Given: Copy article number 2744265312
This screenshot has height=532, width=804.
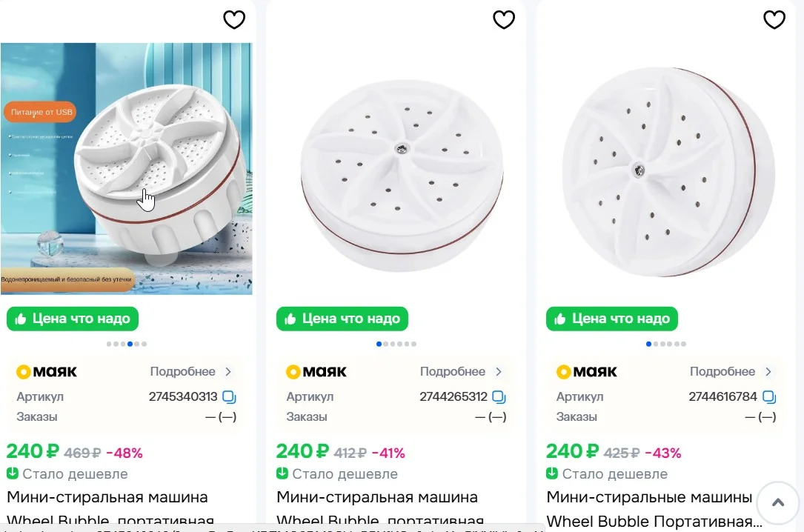Looking at the screenshot, I should [499, 396].
